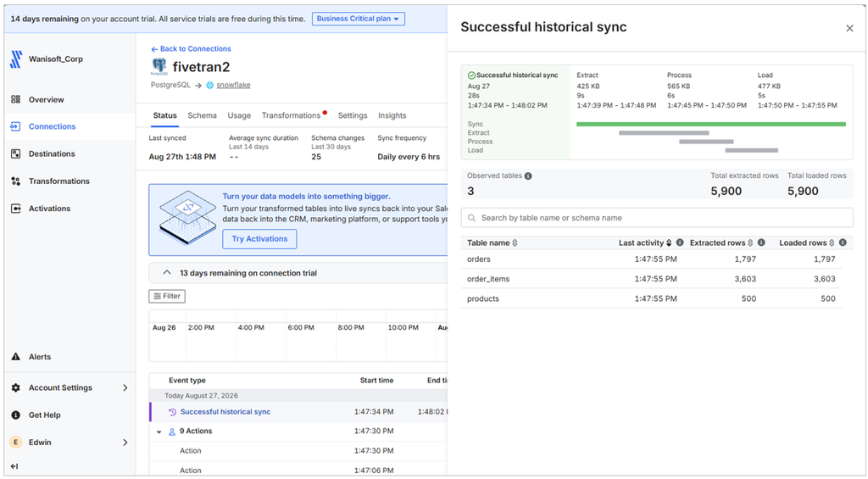Click the historical sync event icon
Screen dimensions: 868x479
172,412
